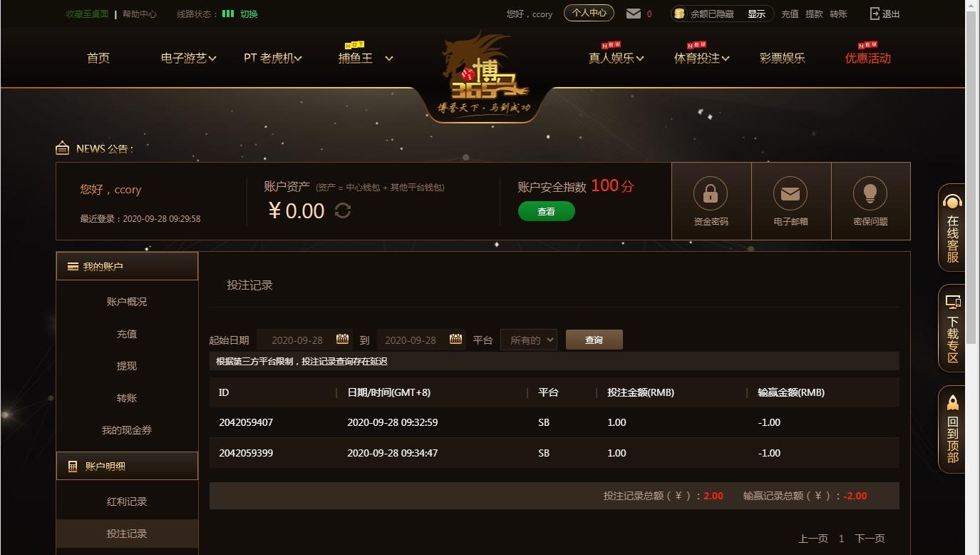Open calendar picker for start date
The width and height of the screenshot is (980, 555).
tap(342, 339)
